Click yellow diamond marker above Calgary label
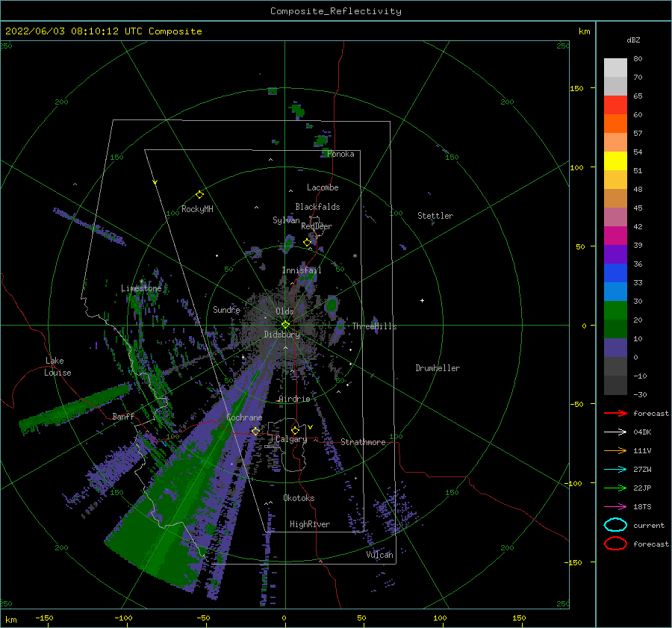 [x=295, y=430]
